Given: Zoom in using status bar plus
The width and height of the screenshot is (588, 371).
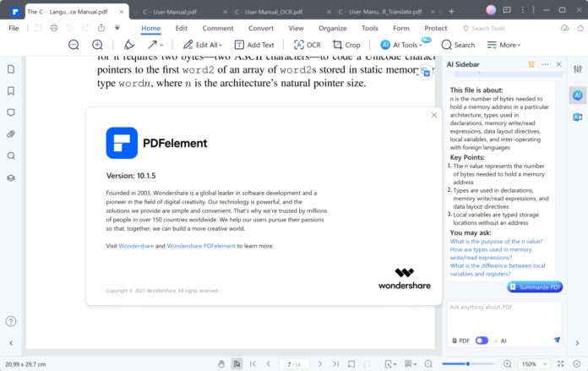Looking at the screenshot, I should click(507, 364).
